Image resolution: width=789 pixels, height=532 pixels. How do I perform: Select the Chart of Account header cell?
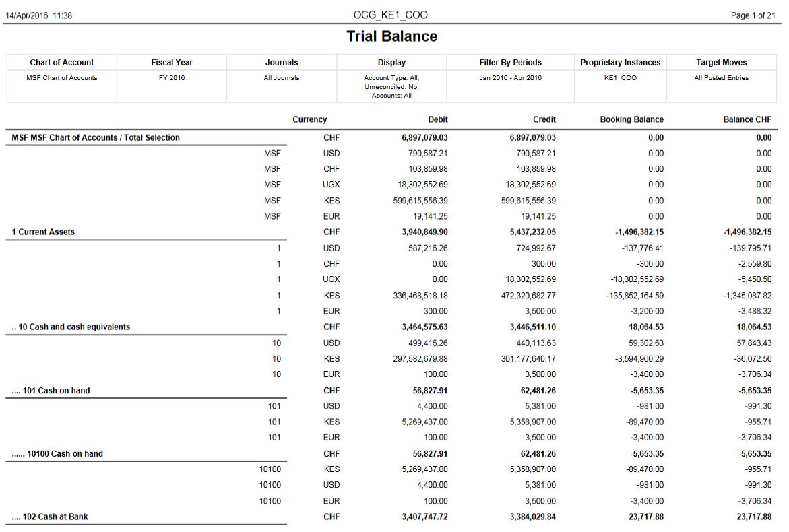[62, 63]
